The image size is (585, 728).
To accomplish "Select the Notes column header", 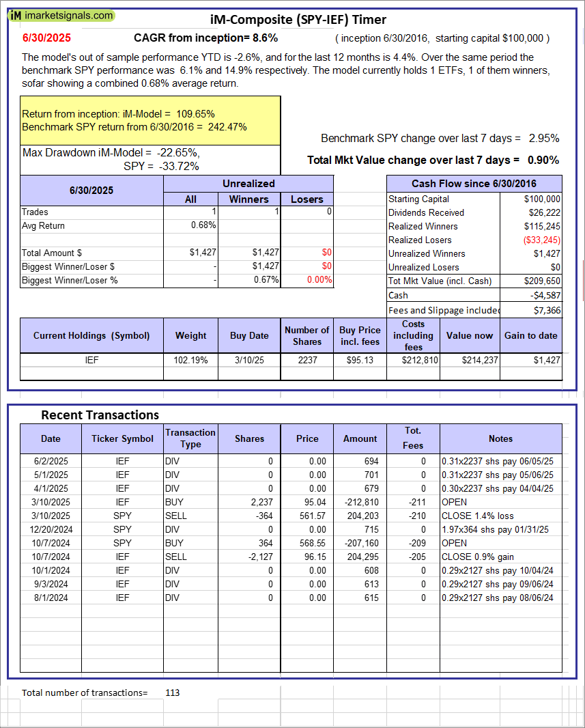I will pyautogui.click(x=500, y=438).
